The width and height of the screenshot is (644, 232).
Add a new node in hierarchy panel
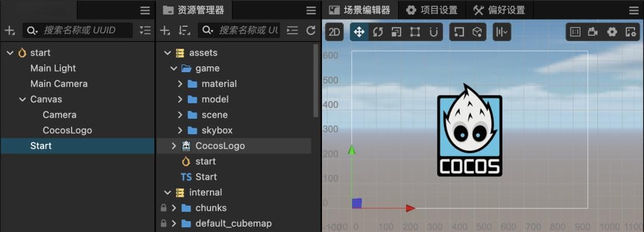[10, 30]
